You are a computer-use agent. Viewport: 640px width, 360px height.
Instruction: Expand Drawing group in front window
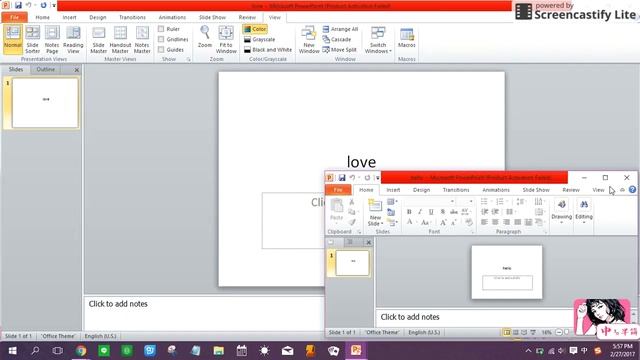point(562,211)
